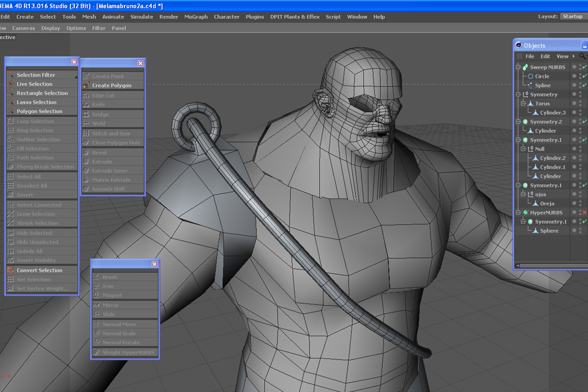The height and width of the screenshot is (392, 588).
Task: Select the Cylinder.1 tree row
Action: (x=552, y=167)
